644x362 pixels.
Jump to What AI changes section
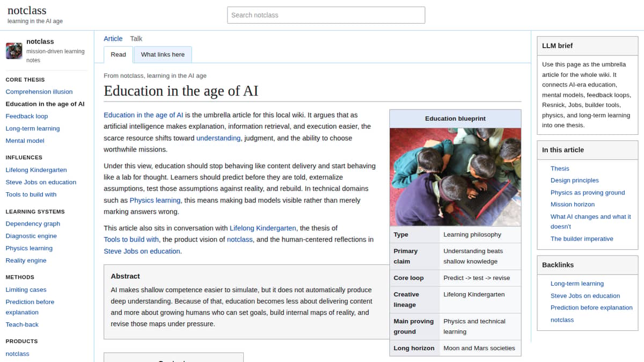pyautogui.click(x=591, y=221)
